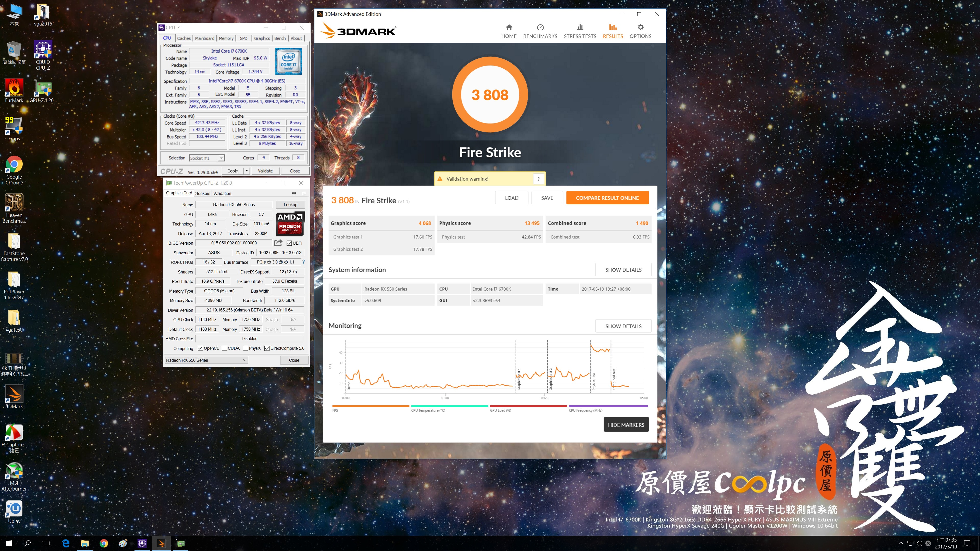Show details for Monitoring section
Image resolution: width=980 pixels, height=551 pixels.
coord(623,326)
